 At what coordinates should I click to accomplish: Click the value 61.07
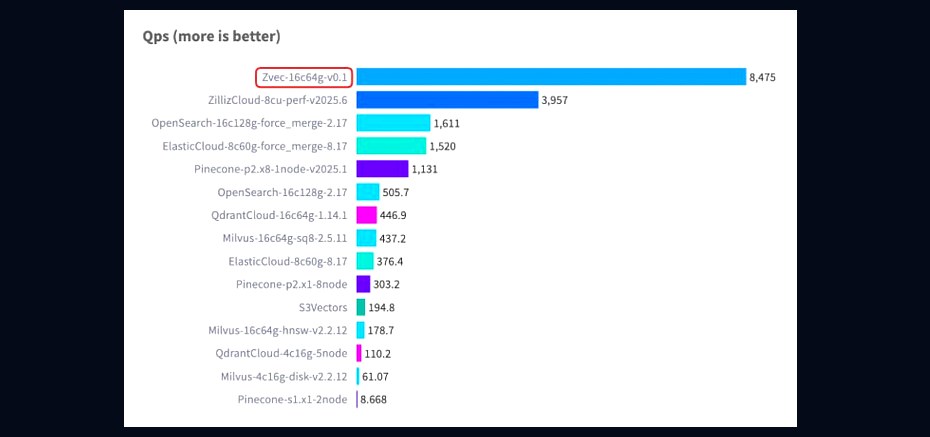pos(375,377)
